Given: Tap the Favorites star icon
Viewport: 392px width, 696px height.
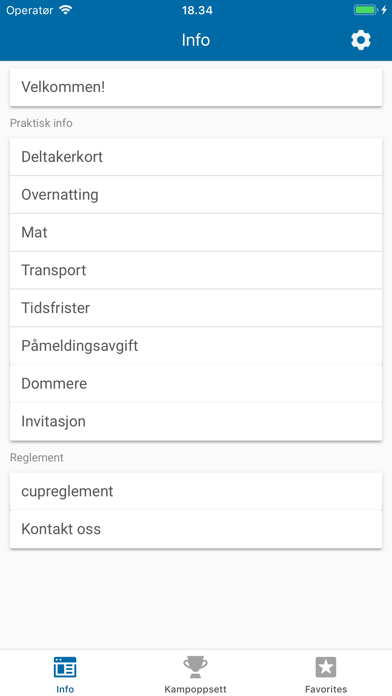Looking at the screenshot, I should point(326,667).
